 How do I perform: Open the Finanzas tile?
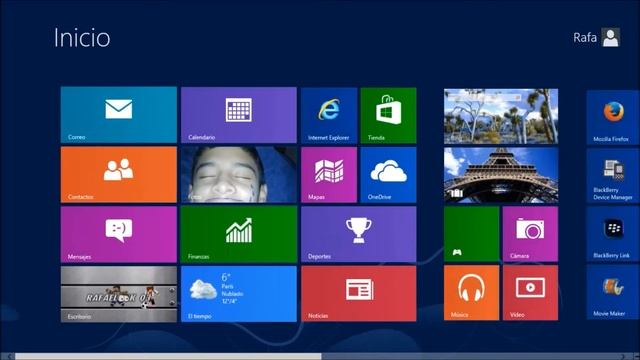[x=239, y=234]
